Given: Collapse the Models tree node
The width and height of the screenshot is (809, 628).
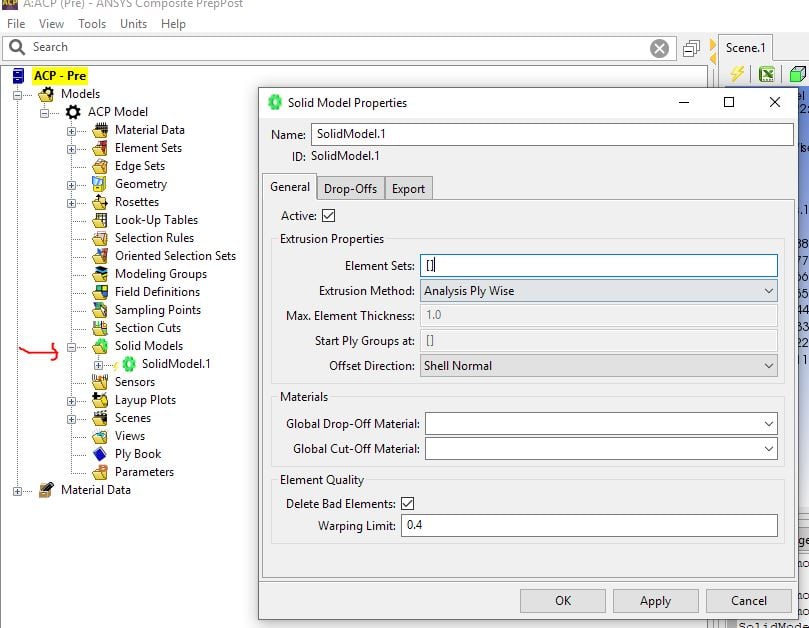Looking at the screenshot, I should pos(18,95).
